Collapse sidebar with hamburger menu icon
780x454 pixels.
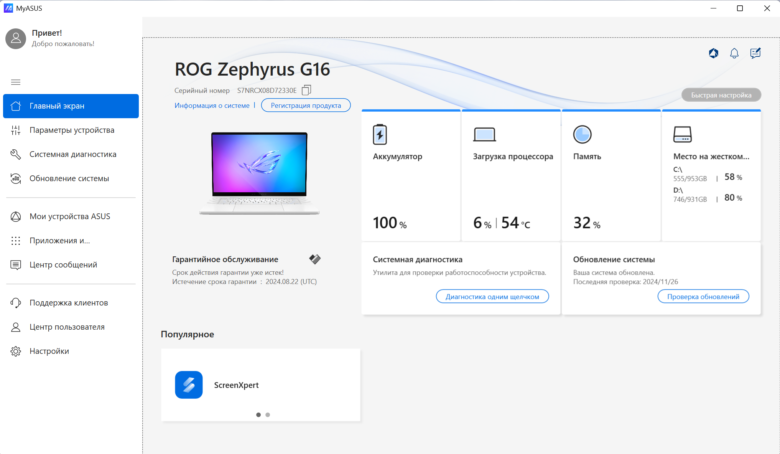coord(15,82)
